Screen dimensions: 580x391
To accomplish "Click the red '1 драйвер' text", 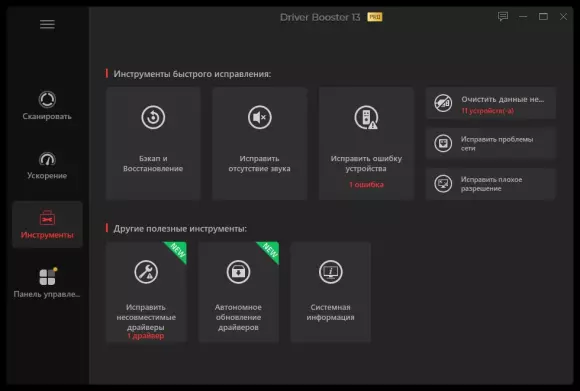I will 146,336.
